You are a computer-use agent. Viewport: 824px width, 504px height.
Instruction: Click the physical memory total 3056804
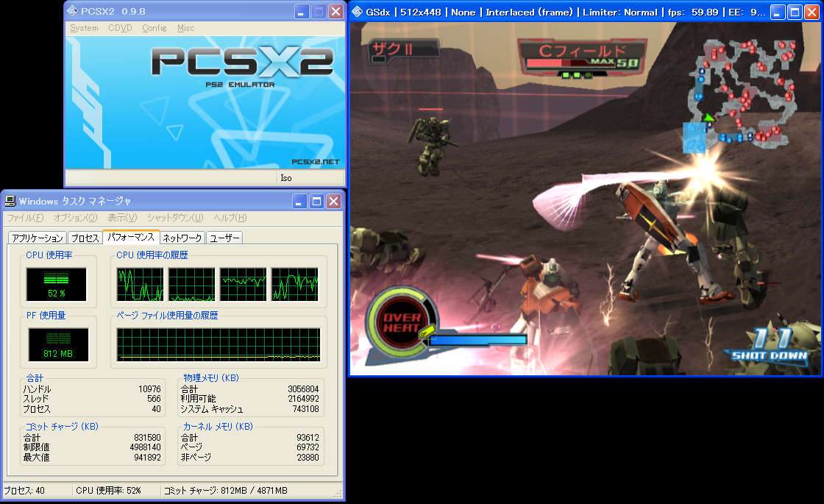click(x=303, y=389)
